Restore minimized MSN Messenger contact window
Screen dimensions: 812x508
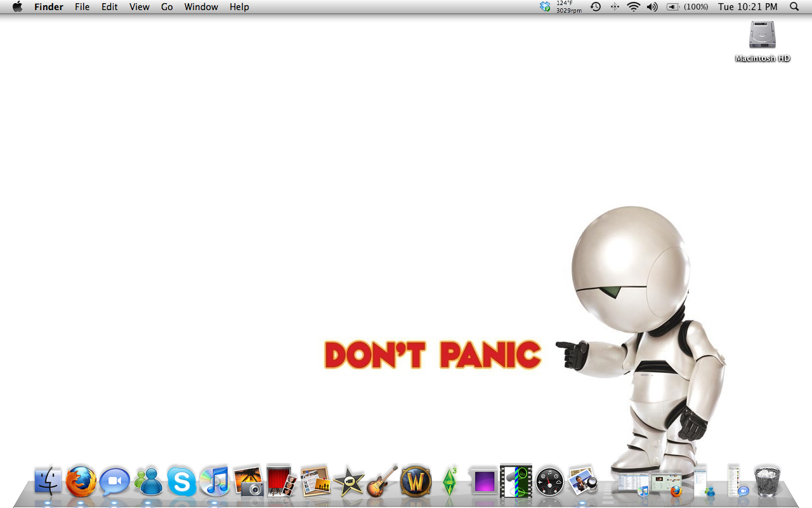[704, 481]
